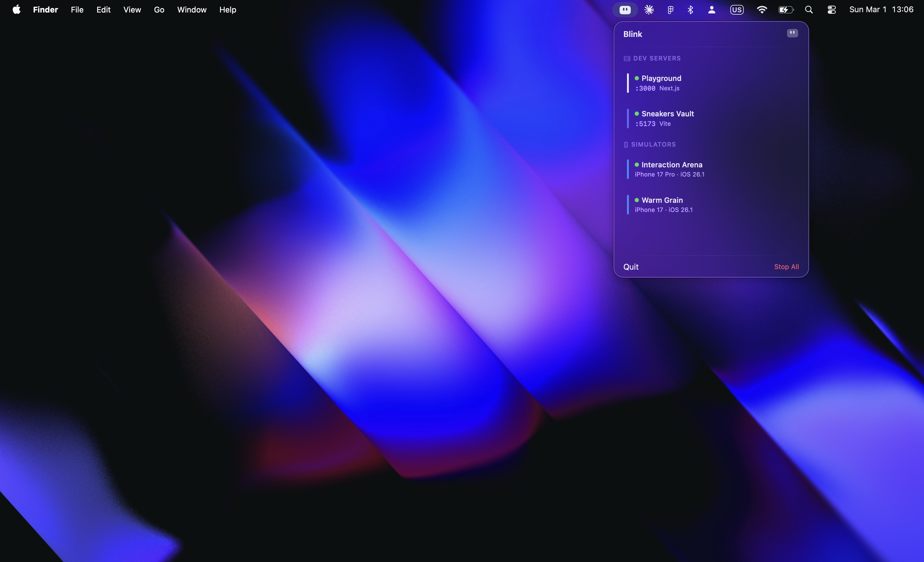Open the Apple menu
The width and height of the screenshot is (924, 562).
coord(16,10)
